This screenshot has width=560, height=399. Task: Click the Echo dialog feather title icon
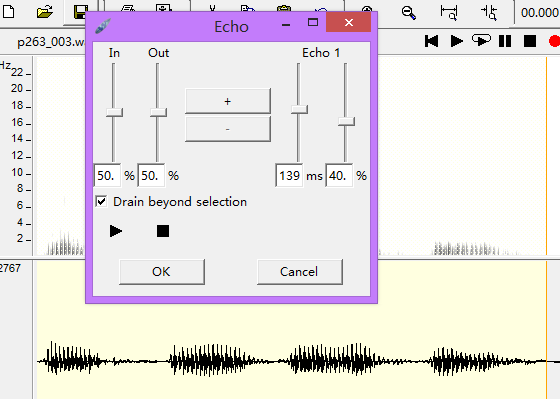pyautogui.click(x=103, y=26)
